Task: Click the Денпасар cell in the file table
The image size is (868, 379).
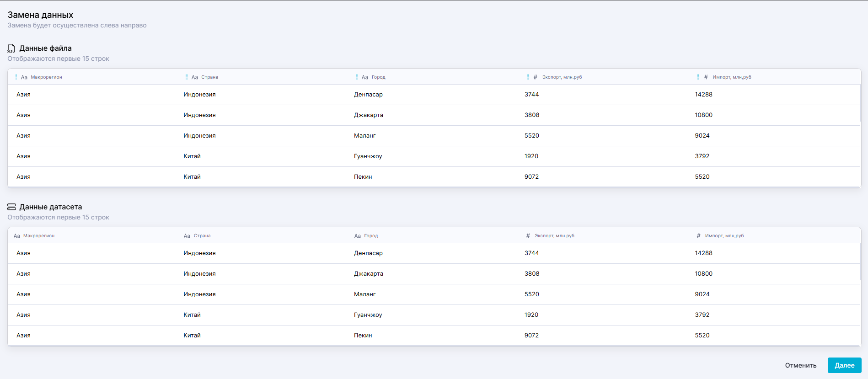Action: [x=368, y=95]
